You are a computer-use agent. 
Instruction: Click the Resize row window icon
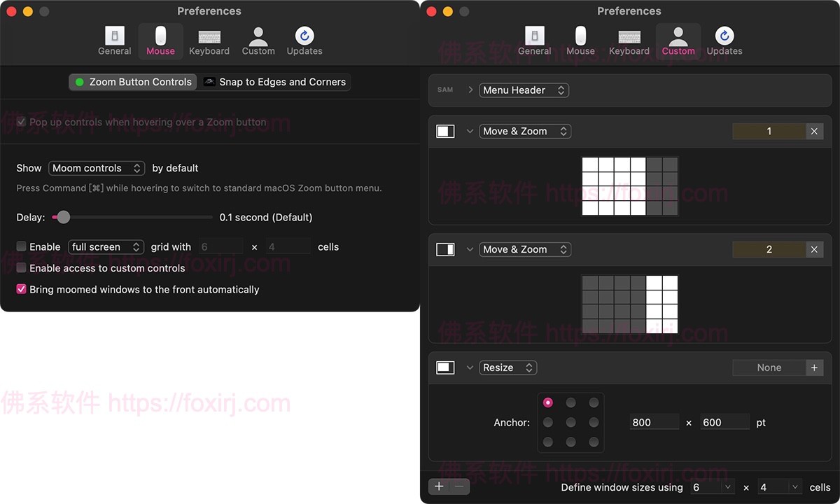pos(445,368)
